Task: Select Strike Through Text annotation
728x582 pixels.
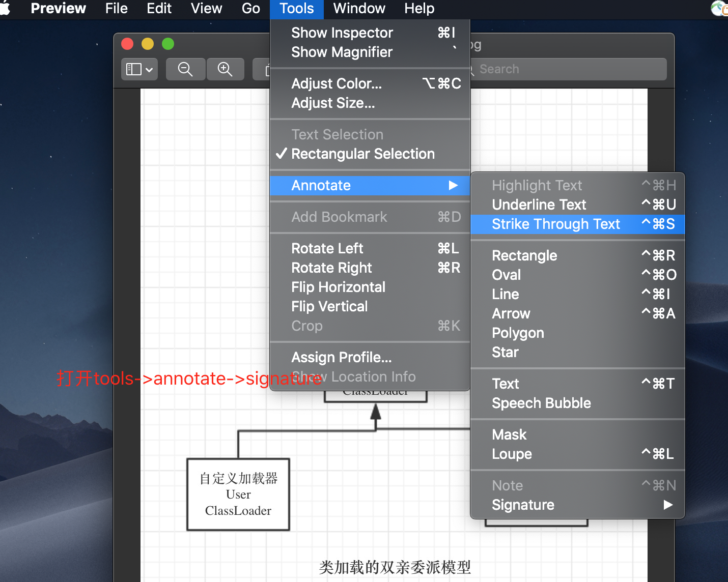Action: pyautogui.click(x=578, y=224)
